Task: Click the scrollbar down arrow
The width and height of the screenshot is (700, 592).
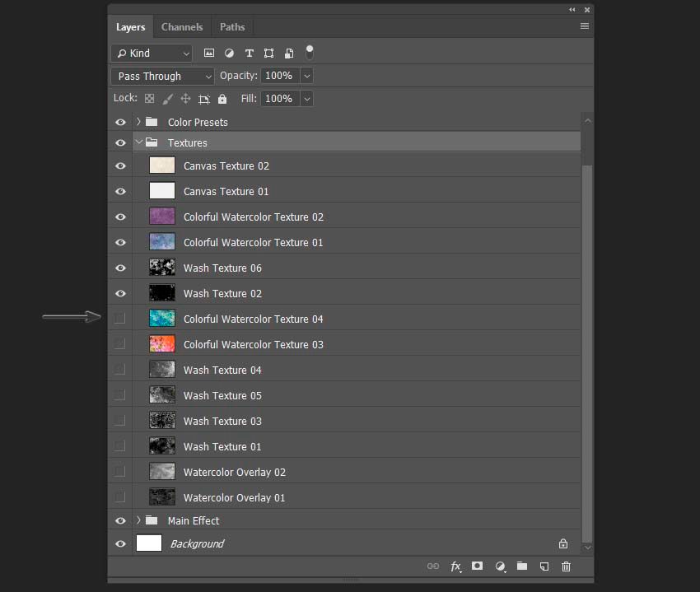Action: [x=587, y=548]
